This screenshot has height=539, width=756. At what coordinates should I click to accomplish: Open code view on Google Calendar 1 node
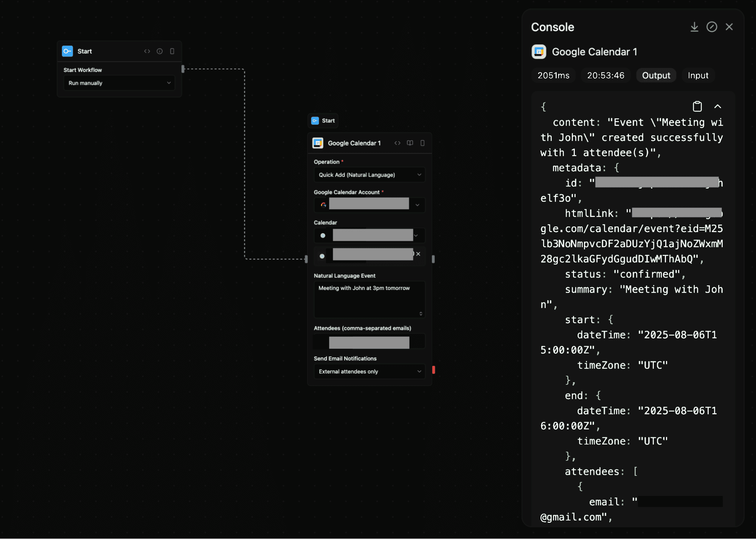(397, 143)
